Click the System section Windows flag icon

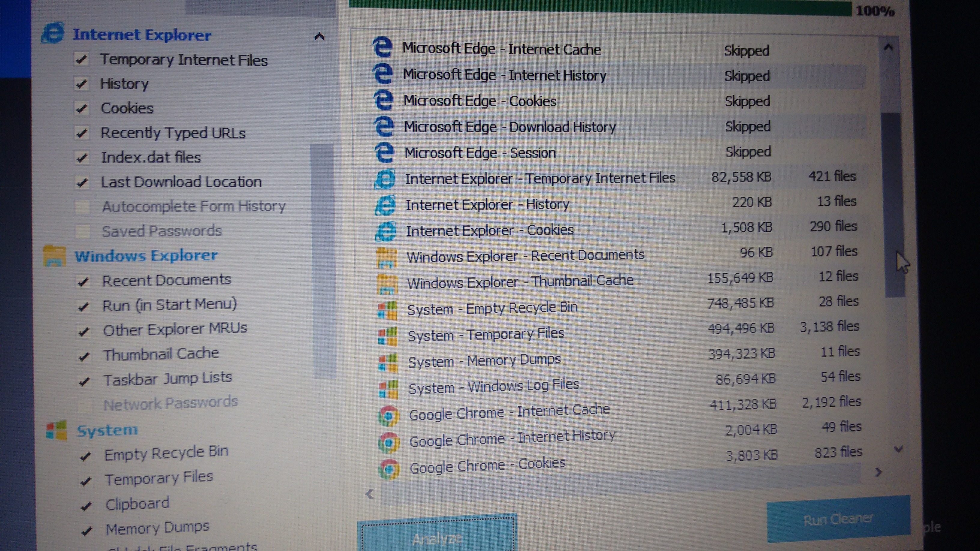(x=56, y=430)
